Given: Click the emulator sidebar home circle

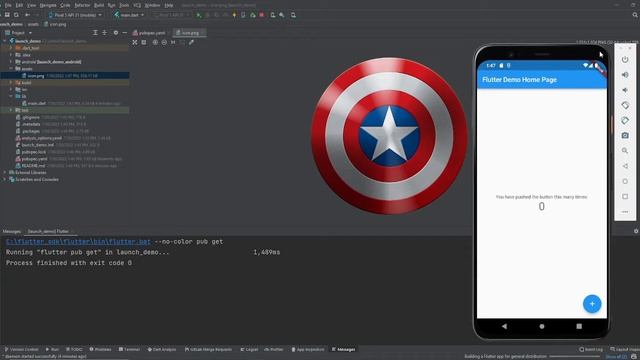Looking at the screenshot, I should (625, 181).
